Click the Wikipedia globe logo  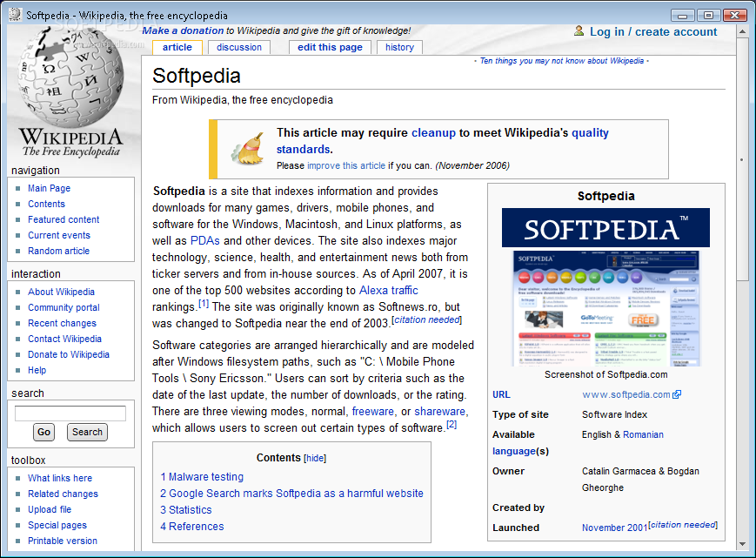70,76
